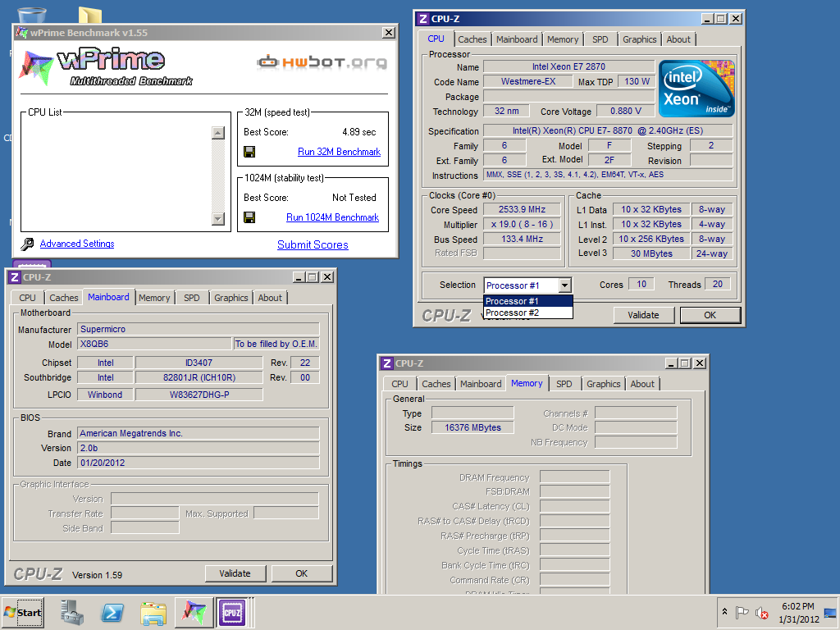840x630 pixels.
Task: Click the Run 1024M Benchmark link
Action: pos(333,217)
